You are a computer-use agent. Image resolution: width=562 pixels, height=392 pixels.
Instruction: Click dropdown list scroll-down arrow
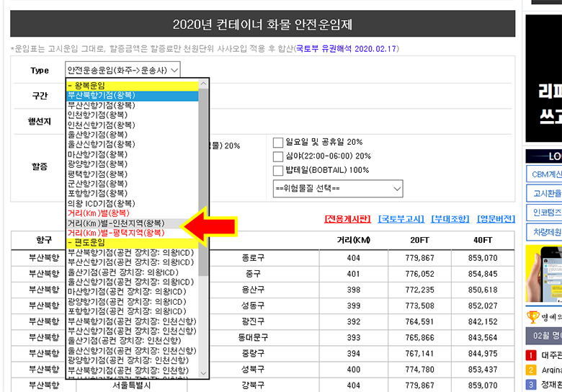pyautogui.click(x=203, y=373)
